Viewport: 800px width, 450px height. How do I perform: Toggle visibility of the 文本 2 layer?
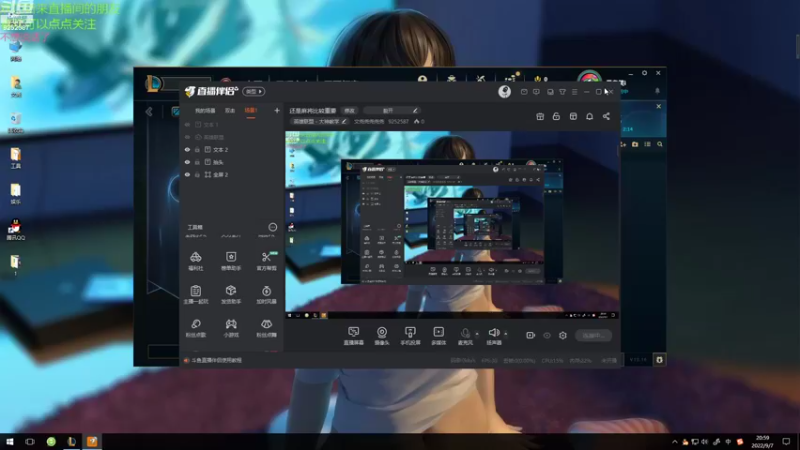pos(187,149)
